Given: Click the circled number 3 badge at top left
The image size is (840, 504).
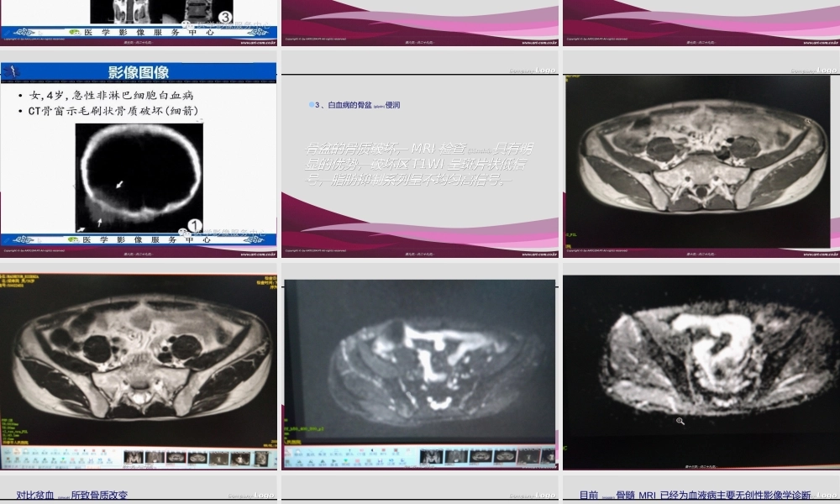Looking at the screenshot, I should click(x=224, y=16).
